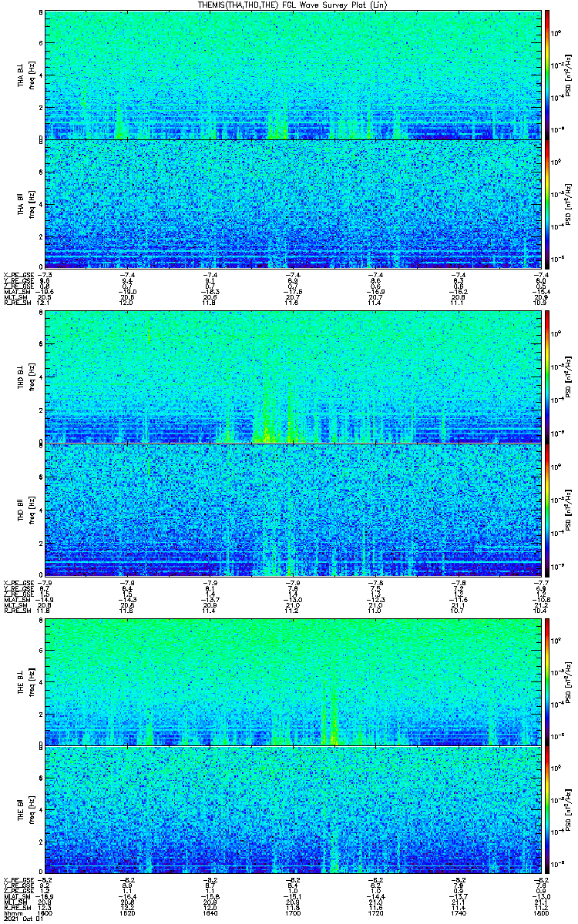This screenshot has width=578, height=924.
Task: Open the THE B⊥ spectrogram panel
Action: pyautogui.click(x=292, y=681)
